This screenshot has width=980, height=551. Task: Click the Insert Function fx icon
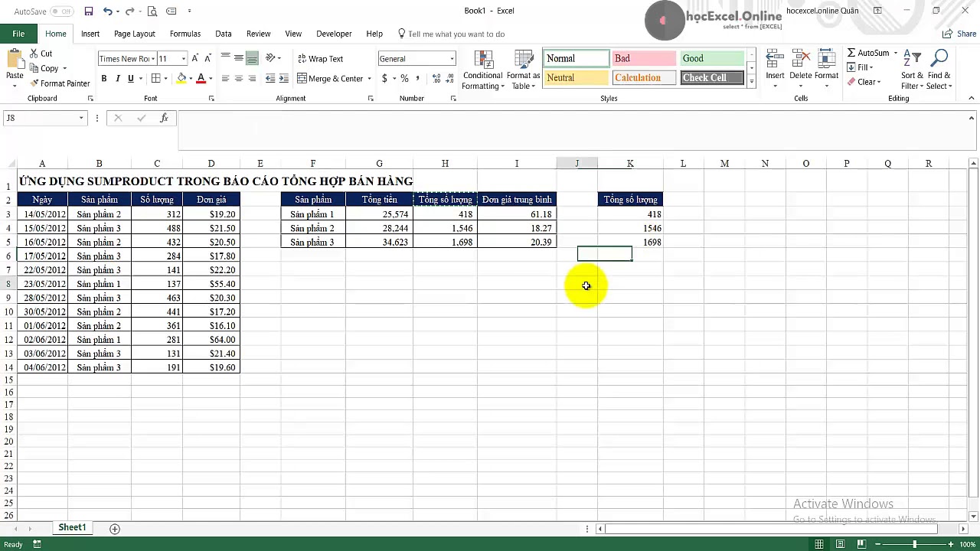click(164, 118)
